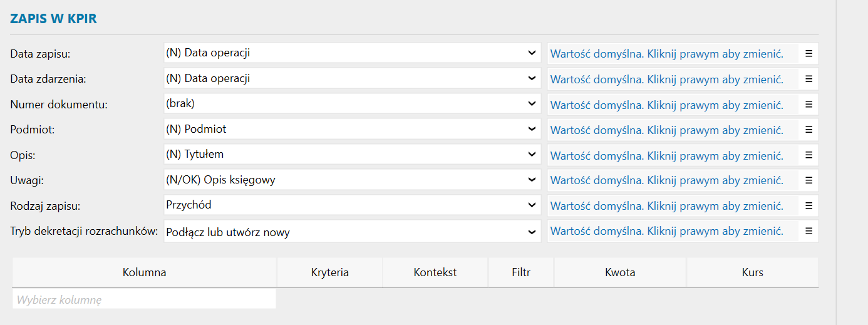Click the Wybierz kolumnę input field
The image size is (868, 325).
coord(144,299)
